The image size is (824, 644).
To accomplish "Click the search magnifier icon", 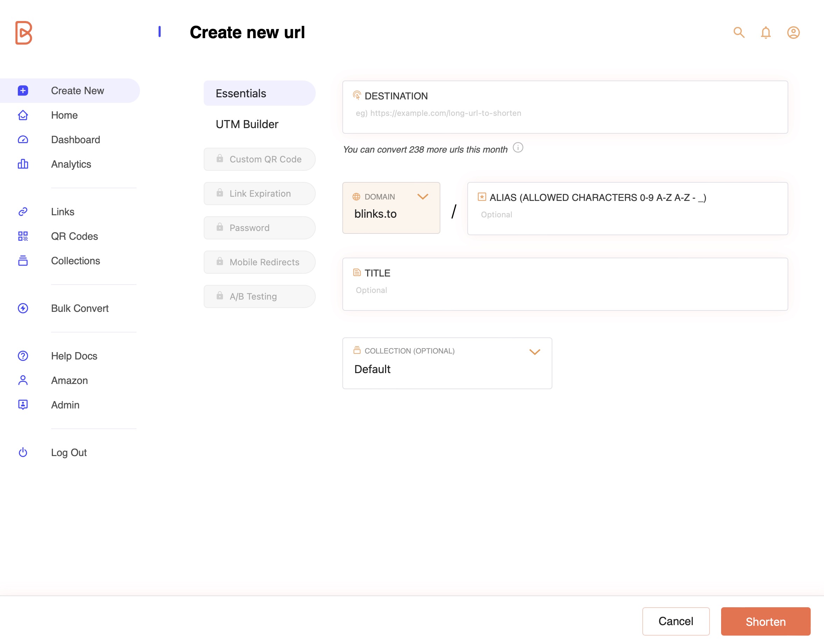I will pos(739,33).
